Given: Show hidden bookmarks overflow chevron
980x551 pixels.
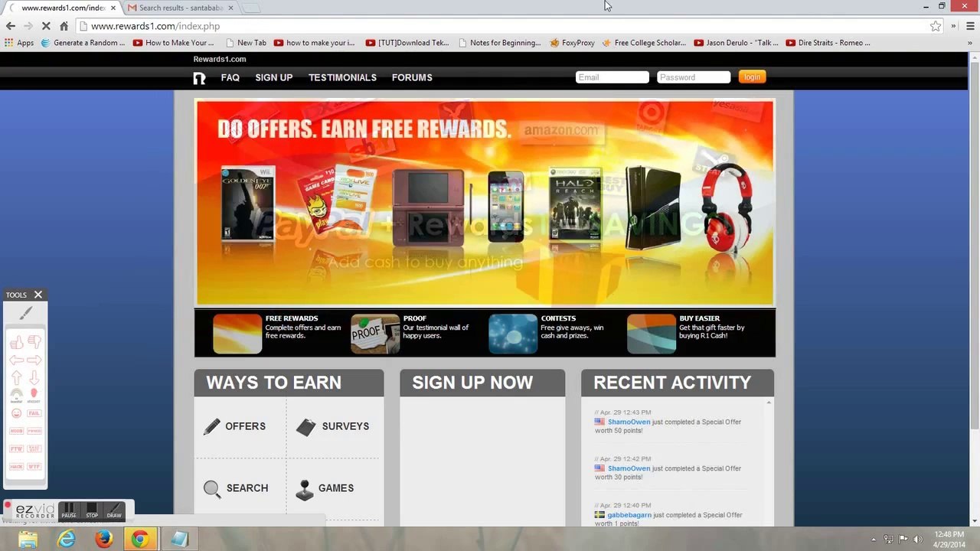Looking at the screenshot, I should click(969, 43).
